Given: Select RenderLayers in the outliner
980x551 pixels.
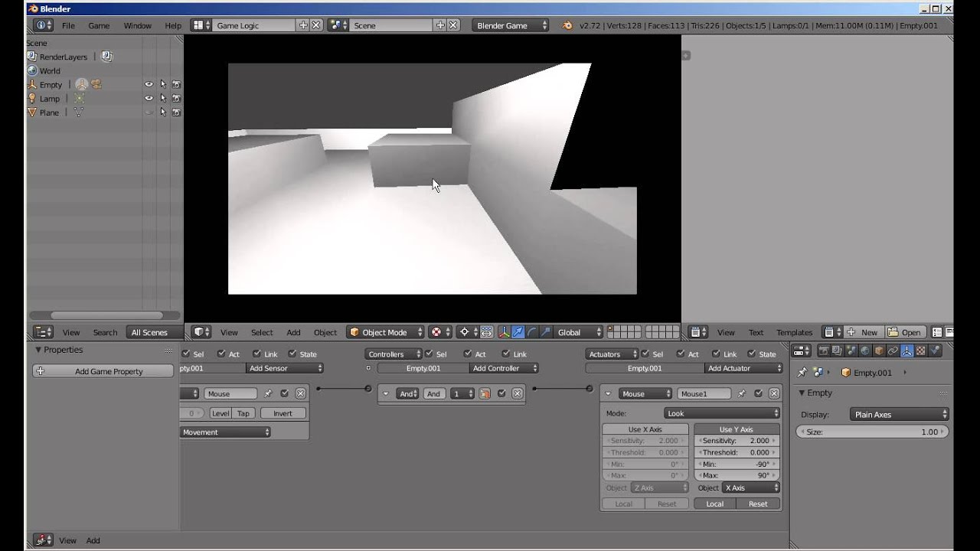Looking at the screenshot, I should point(64,57).
